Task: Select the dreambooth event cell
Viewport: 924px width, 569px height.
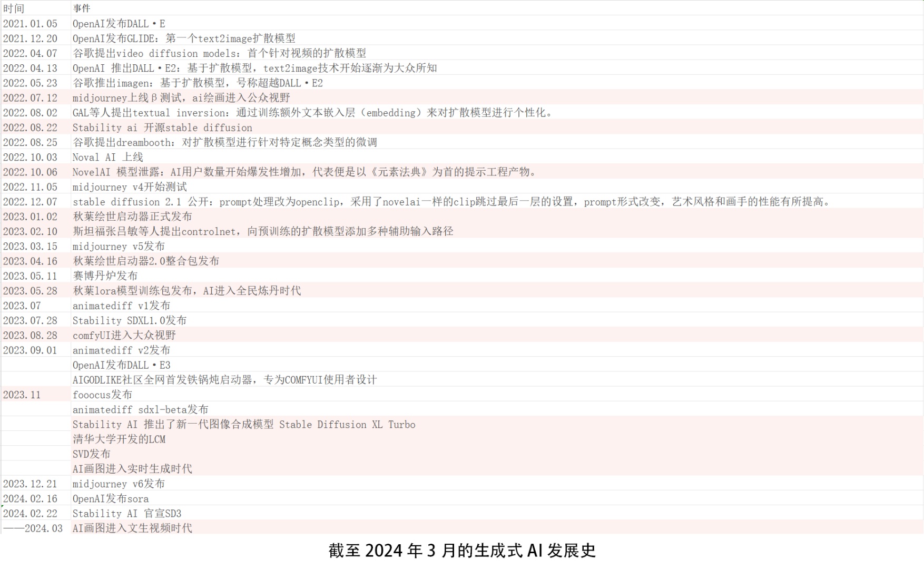Action: [x=497, y=142]
